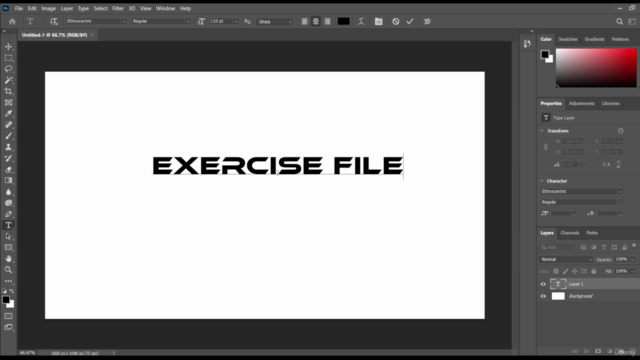Select the Healing Brush tool
Viewport: 640px width, 360px height.
pos(9,124)
